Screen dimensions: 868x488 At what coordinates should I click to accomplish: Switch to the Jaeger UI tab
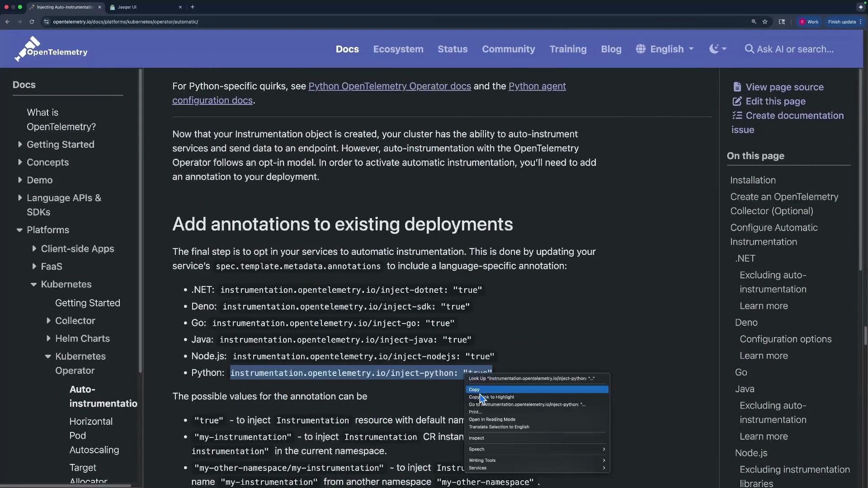click(x=145, y=7)
